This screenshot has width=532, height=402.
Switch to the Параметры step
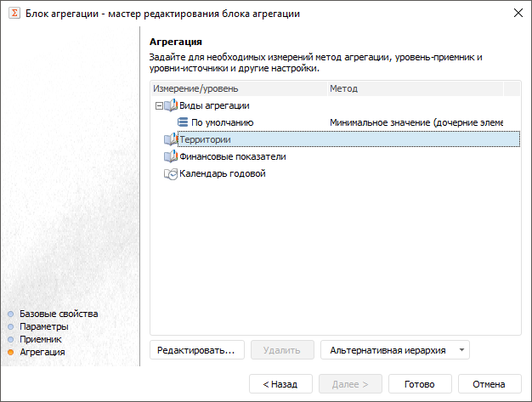(44, 326)
